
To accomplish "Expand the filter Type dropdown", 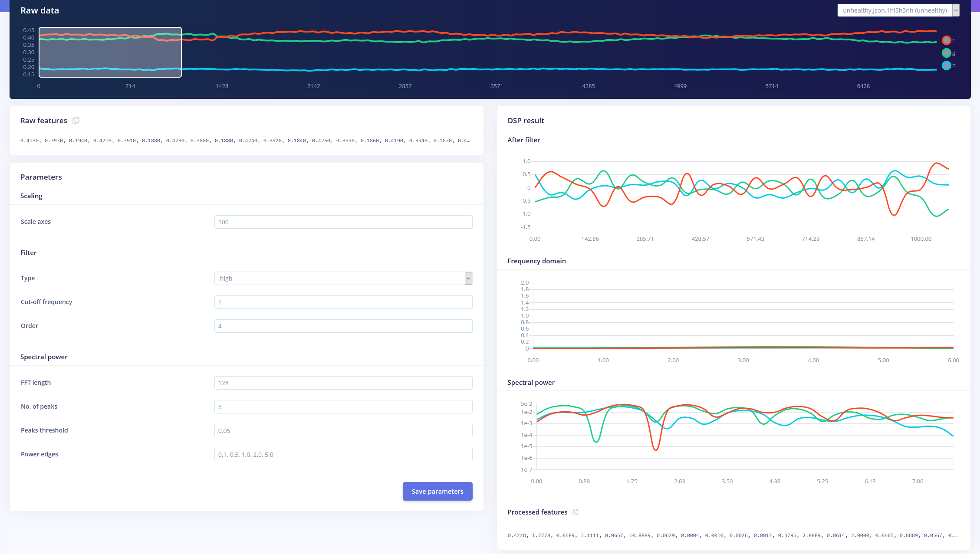I will pyautogui.click(x=343, y=279).
